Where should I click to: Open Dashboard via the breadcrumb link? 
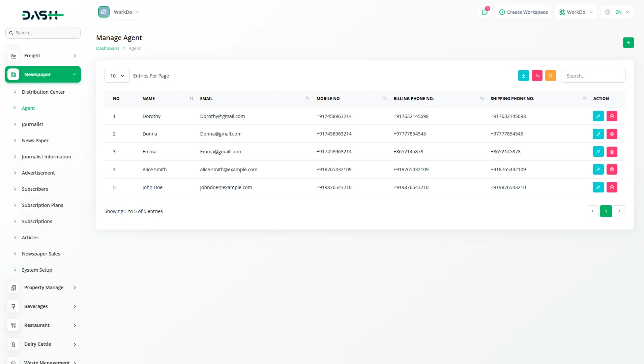(x=107, y=48)
